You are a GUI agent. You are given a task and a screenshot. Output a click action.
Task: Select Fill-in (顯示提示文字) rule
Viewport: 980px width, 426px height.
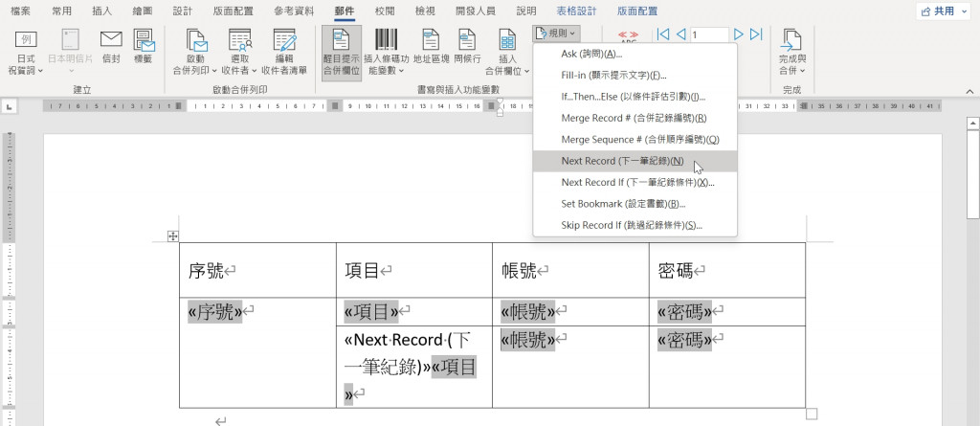click(x=635, y=76)
